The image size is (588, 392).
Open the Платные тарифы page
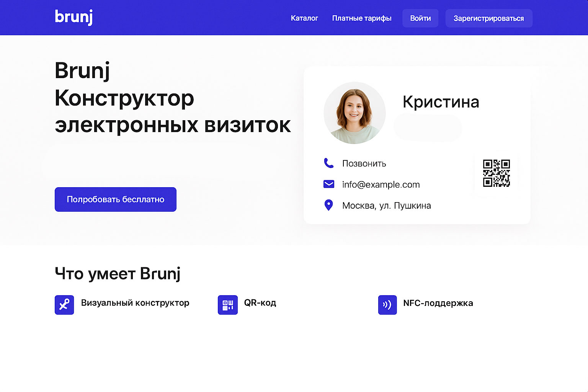coord(361,18)
